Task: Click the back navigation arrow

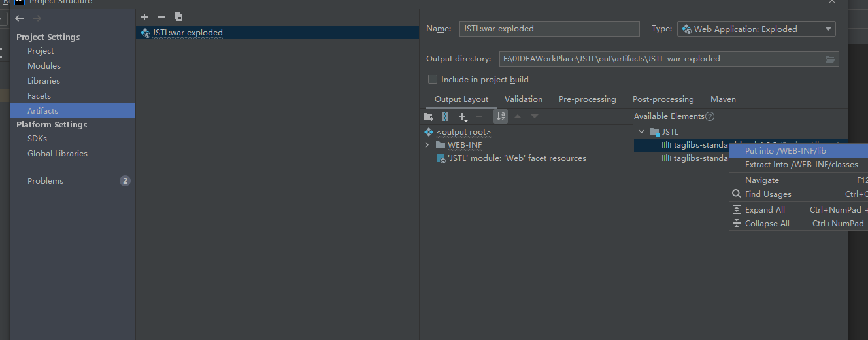Action: tap(20, 18)
